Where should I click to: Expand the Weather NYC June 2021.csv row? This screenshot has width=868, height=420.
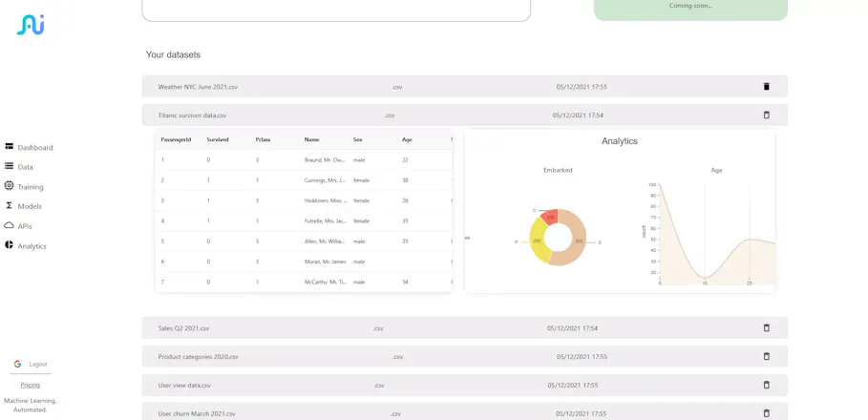464,86
